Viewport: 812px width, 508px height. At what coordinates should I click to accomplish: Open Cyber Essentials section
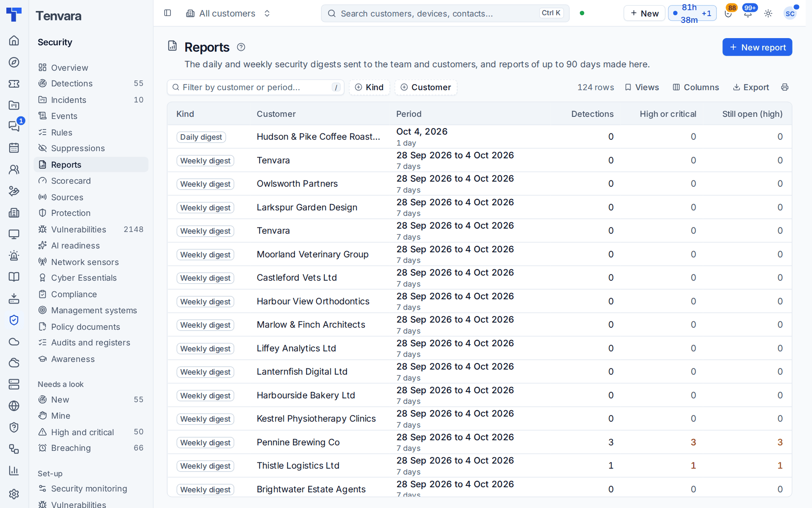tap(91, 278)
